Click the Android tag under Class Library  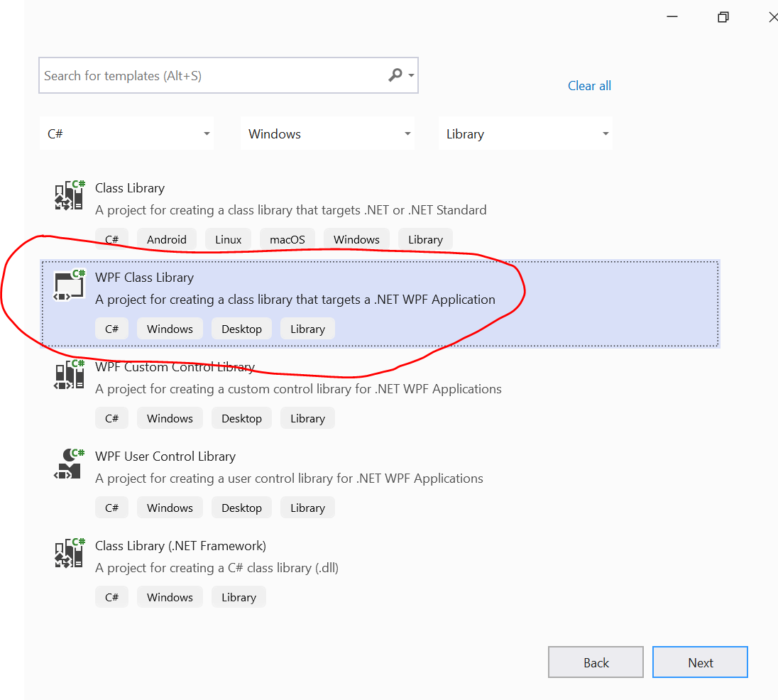167,239
